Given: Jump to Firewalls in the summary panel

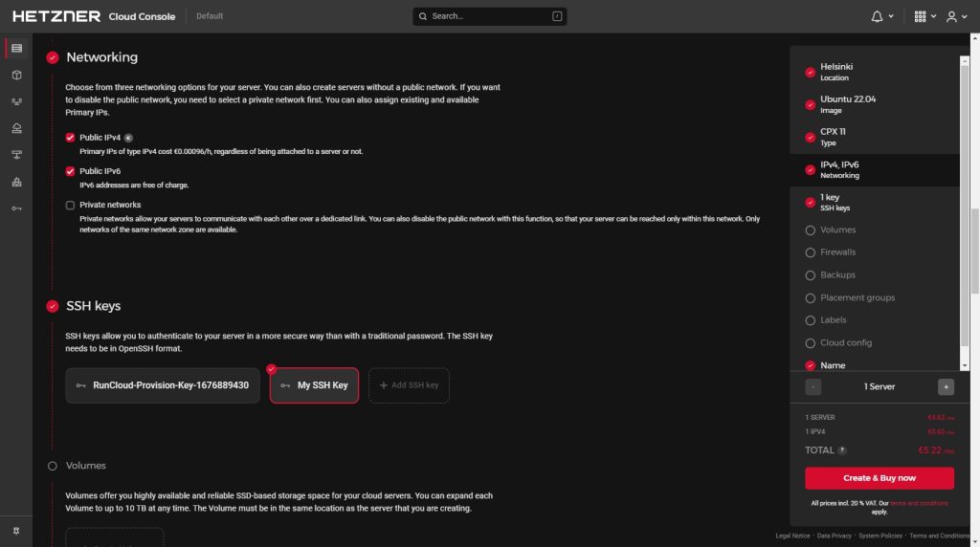Looking at the screenshot, I should click(x=837, y=252).
